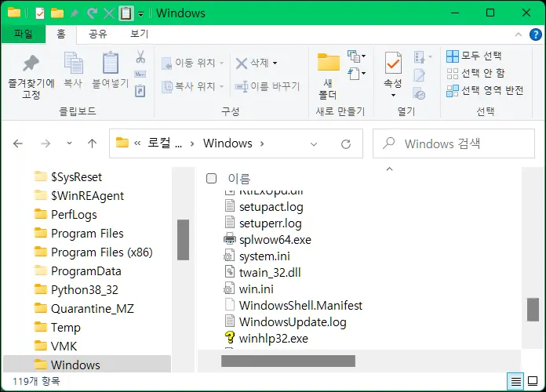546x392 pixels.
Task: Open the Easy access dropdown
Action: click(357, 74)
